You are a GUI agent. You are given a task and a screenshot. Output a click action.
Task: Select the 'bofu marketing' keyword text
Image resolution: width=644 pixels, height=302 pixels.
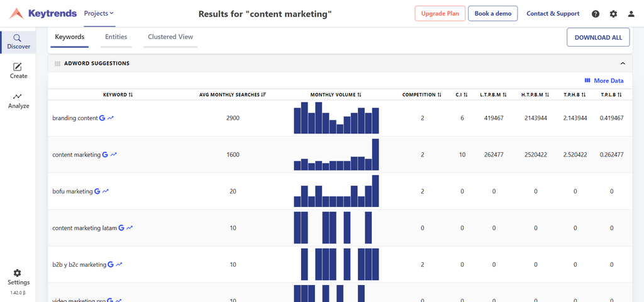73,191
